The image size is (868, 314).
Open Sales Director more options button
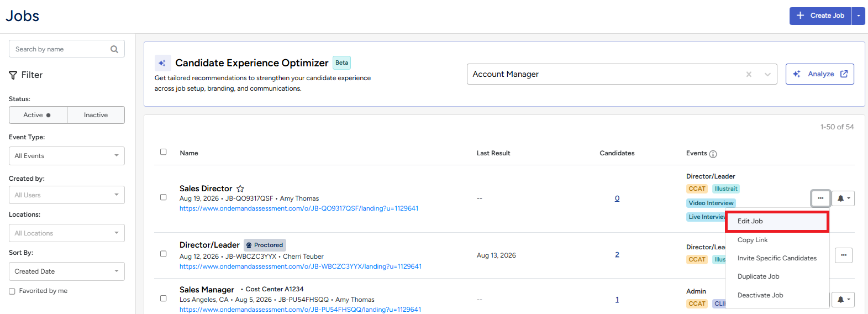coord(820,198)
